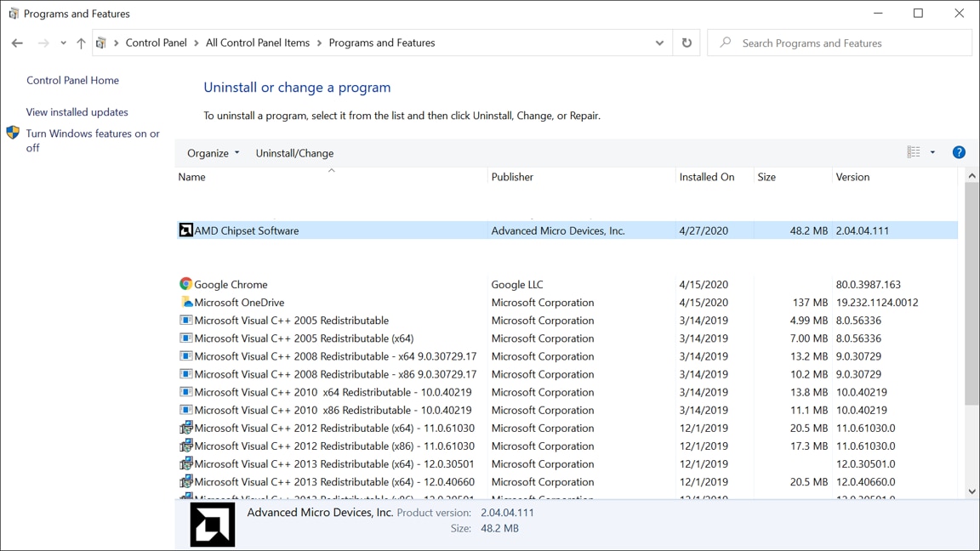Click the scrollbar down arrow
This screenshot has height=551, width=980.
pos(971,491)
